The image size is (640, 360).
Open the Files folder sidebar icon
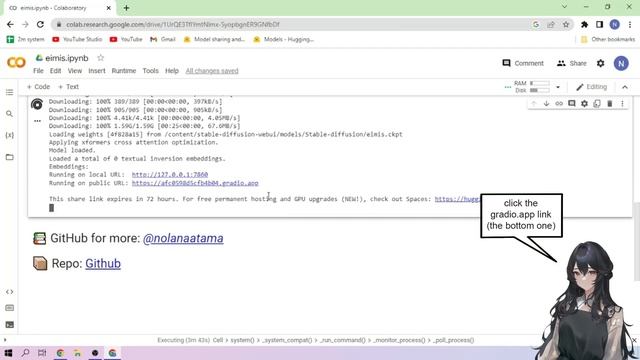(9, 157)
